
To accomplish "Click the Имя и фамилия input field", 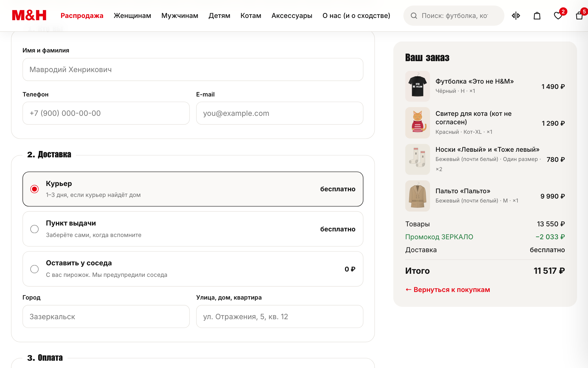I will click(x=193, y=70).
